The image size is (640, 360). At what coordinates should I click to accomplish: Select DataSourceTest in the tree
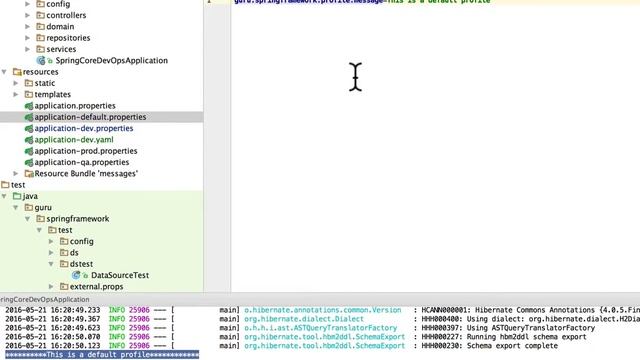120,275
